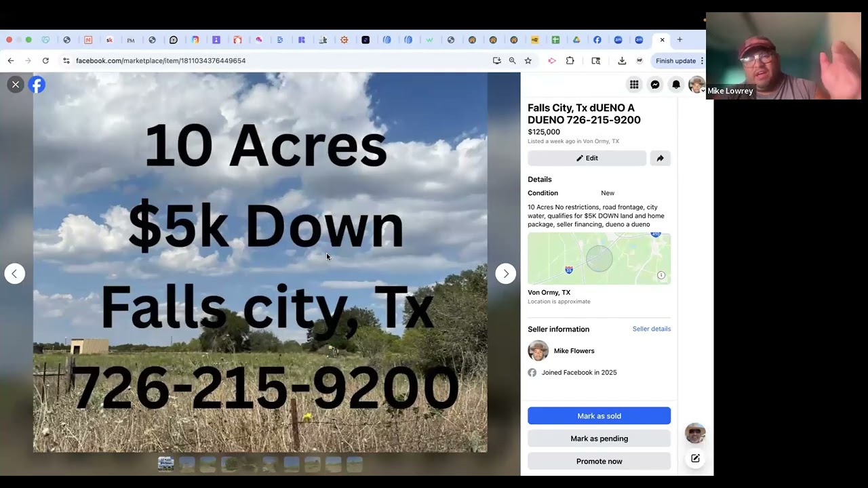Close the Marketplace photo viewer
The height and width of the screenshot is (488, 868).
[x=15, y=85]
